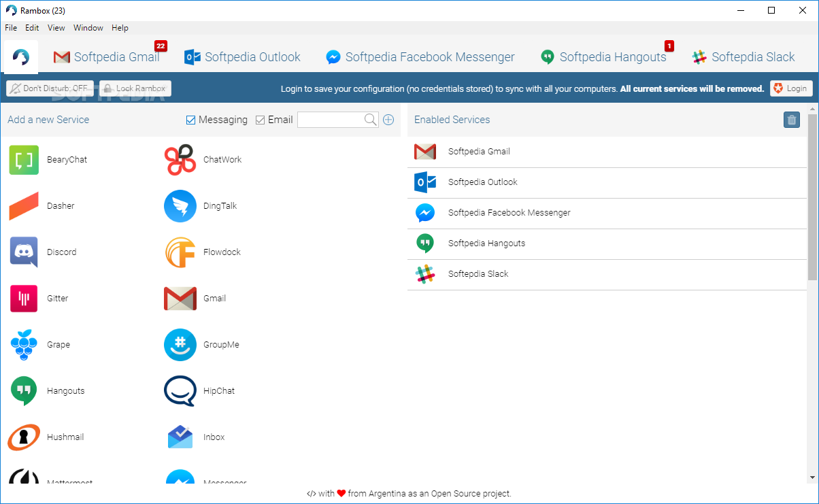The width and height of the screenshot is (819, 504).
Task: Click the vertical scrollbar up arrow
Action: (812, 109)
